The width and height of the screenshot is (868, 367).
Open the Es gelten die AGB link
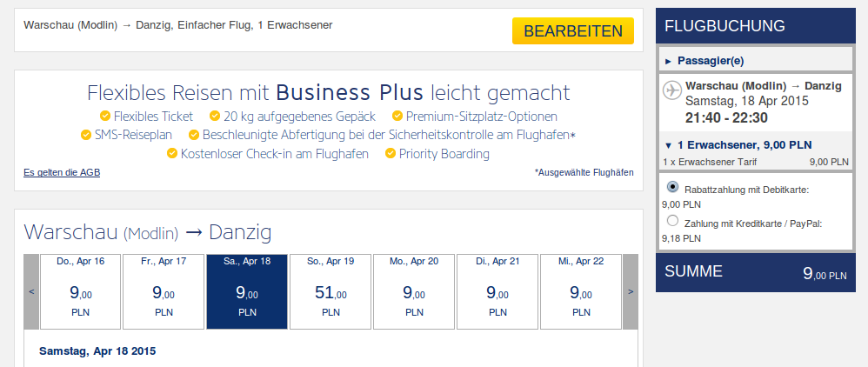pos(62,173)
